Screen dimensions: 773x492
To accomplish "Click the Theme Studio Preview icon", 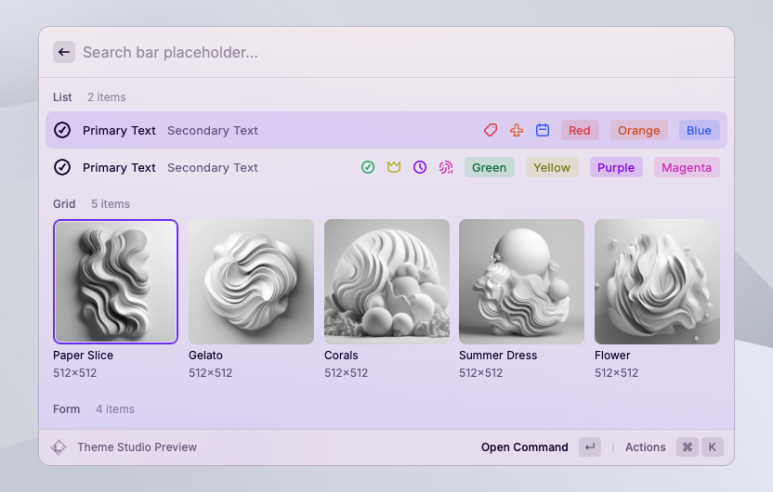I will click(59, 447).
